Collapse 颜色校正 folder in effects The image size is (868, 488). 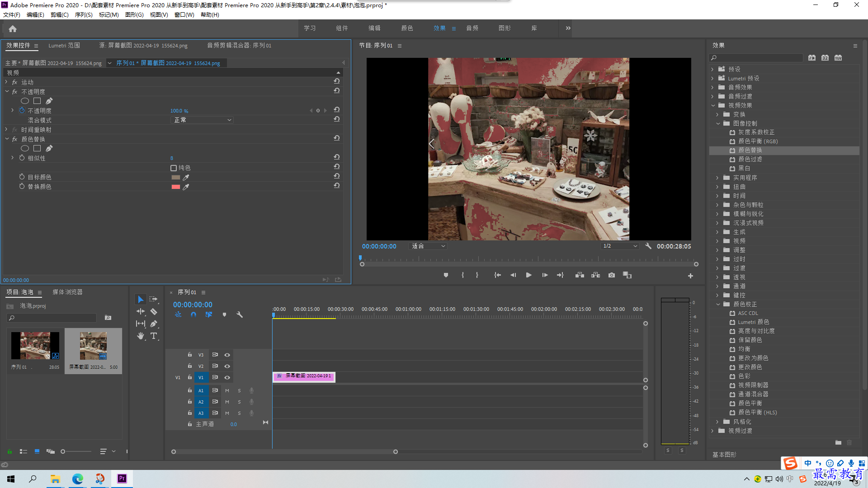718,304
